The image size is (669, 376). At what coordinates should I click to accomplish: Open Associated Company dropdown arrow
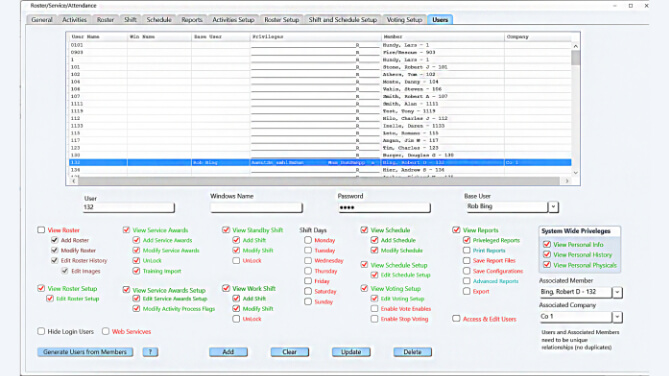pos(617,317)
